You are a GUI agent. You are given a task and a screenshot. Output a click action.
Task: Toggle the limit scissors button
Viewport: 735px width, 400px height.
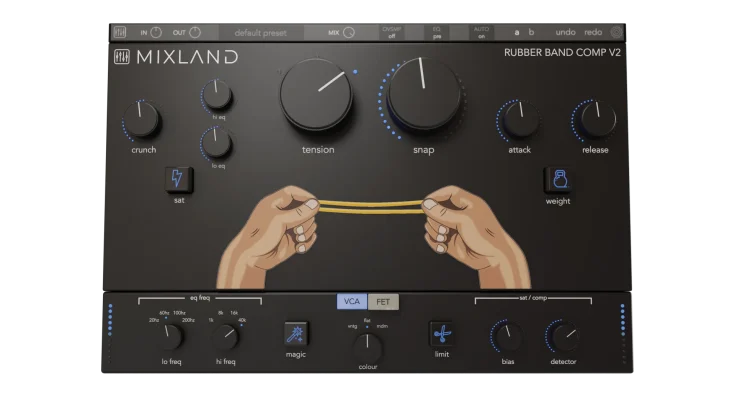click(x=441, y=334)
